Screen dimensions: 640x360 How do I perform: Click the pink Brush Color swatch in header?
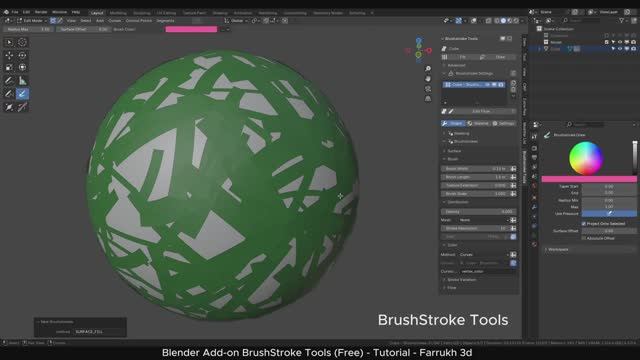point(191,29)
